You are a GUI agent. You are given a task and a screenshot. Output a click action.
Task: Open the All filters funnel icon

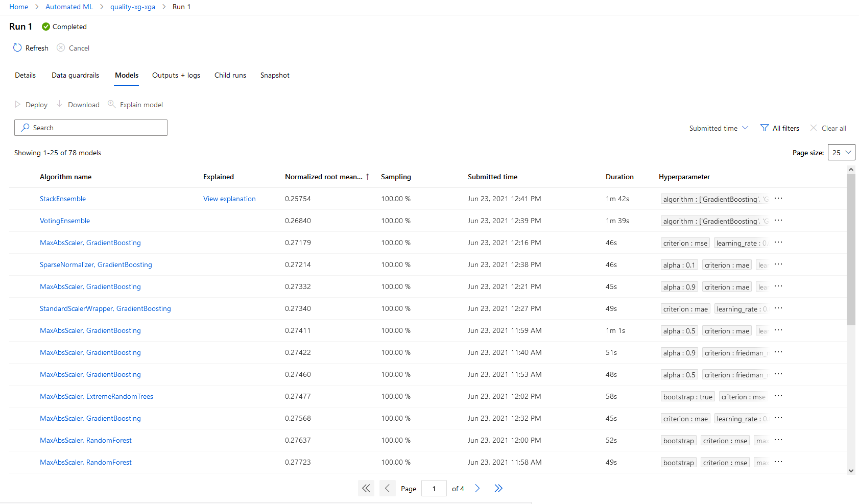[765, 128]
